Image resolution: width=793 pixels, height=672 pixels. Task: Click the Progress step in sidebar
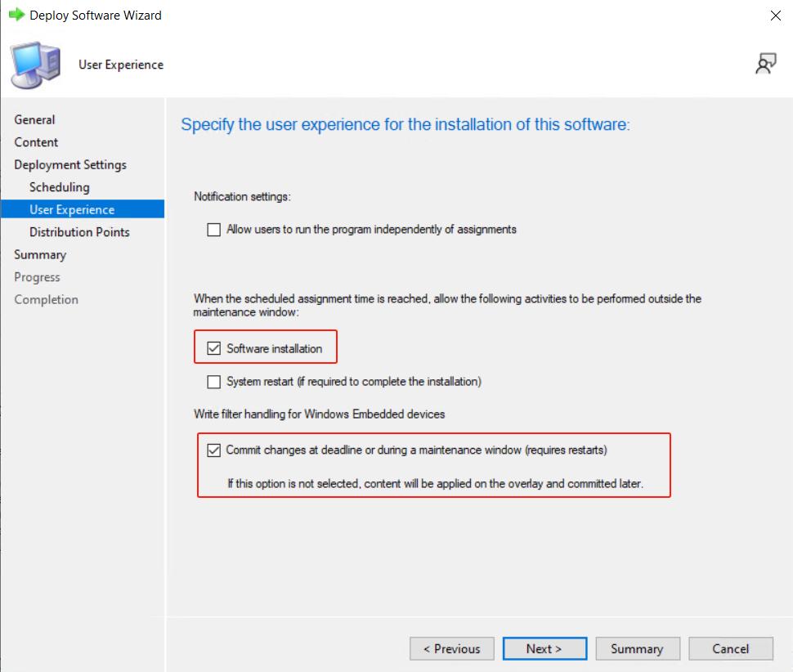coord(37,277)
